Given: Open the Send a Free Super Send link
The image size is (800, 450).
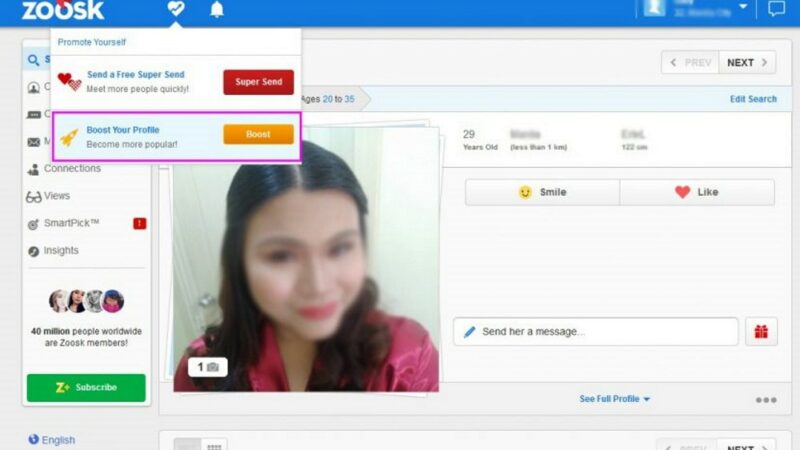Looking at the screenshot, I should tap(136, 74).
